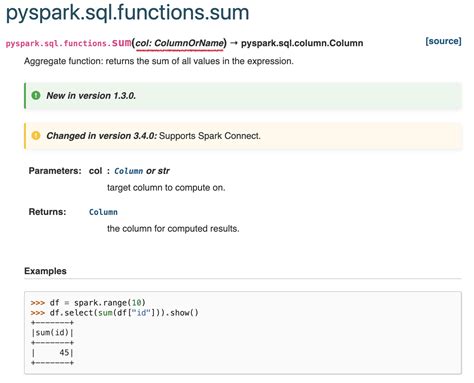Click the green New in version icon
This screenshot has height=383, width=474.
36,95
